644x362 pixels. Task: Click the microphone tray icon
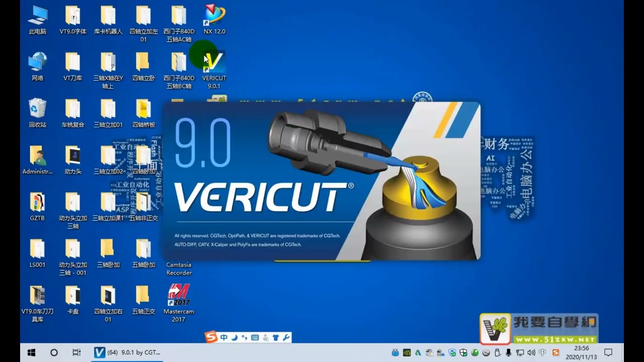(x=509, y=352)
